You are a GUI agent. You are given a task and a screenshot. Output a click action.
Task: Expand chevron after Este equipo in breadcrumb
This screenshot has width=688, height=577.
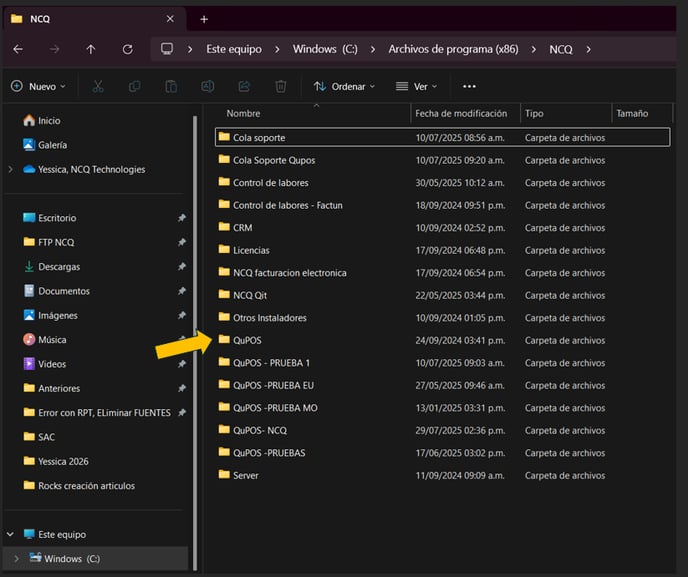click(277, 50)
